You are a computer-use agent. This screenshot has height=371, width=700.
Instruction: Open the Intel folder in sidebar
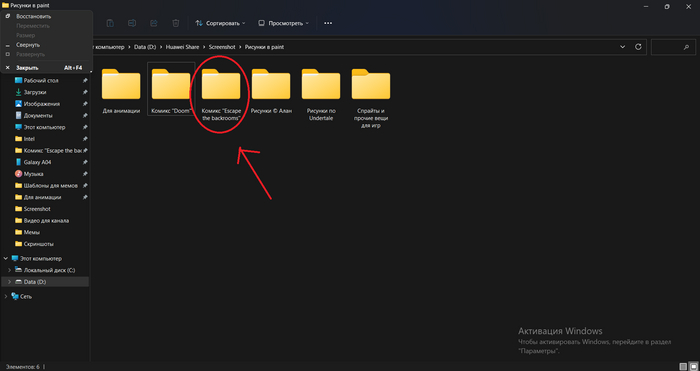point(29,139)
